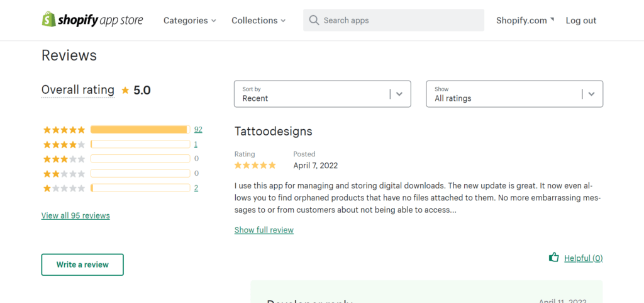Open the Sort by Recent dropdown
The width and height of the screenshot is (644, 303).
point(322,94)
